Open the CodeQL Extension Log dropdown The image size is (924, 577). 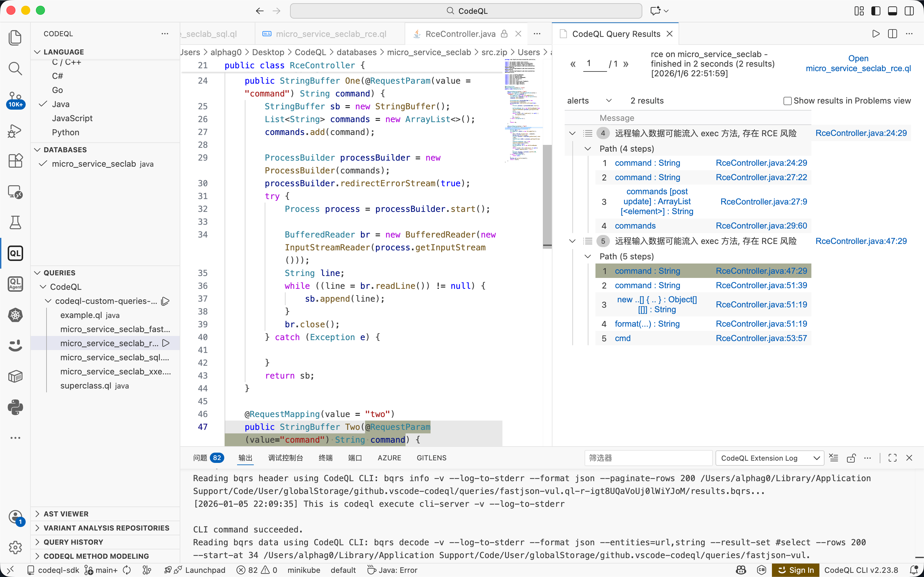pos(770,458)
